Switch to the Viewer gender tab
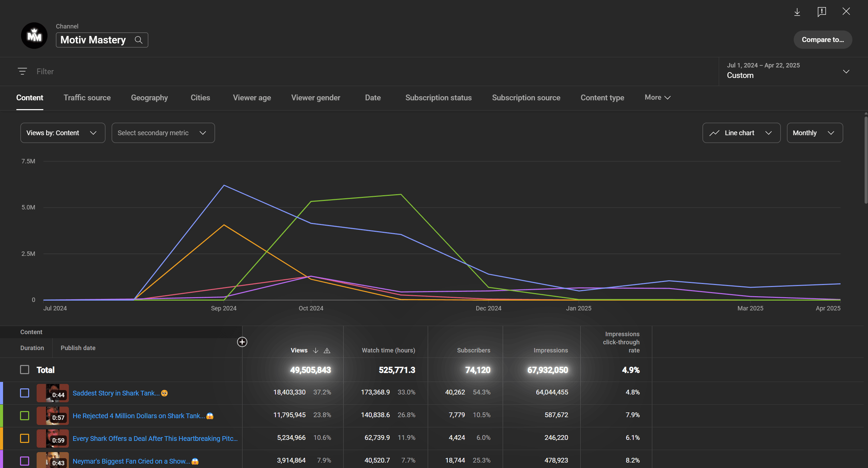Screen dimensions: 868x468 315,98
